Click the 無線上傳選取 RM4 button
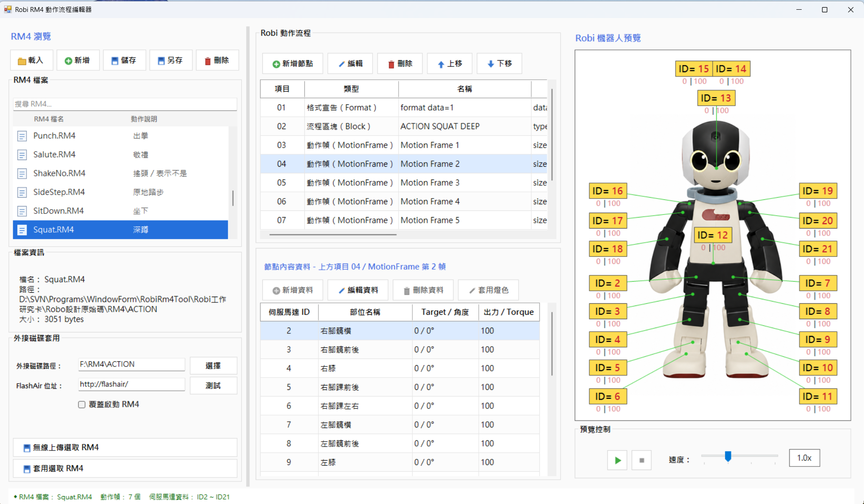 (x=125, y=447)
